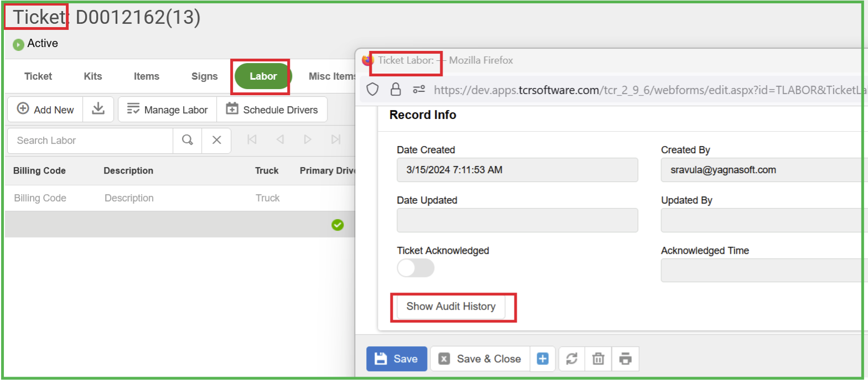The image size is (868, 380).
Task: Go to previous page arrow in labor grid
Action: (280, 139)
